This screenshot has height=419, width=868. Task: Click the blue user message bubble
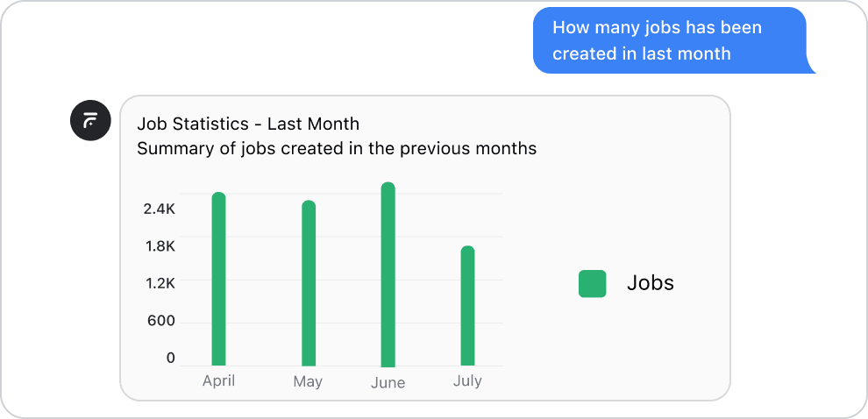pyautogui.click(x=669, y=40)
